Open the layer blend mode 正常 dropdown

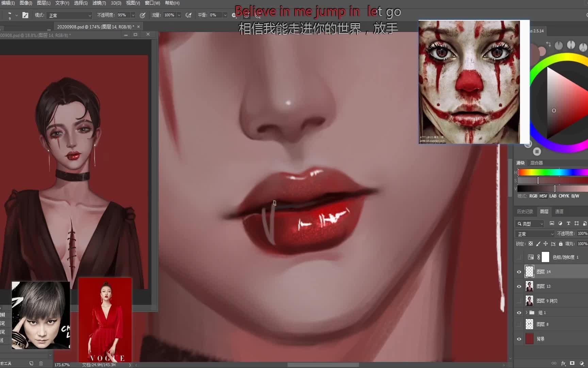(535, 234)
